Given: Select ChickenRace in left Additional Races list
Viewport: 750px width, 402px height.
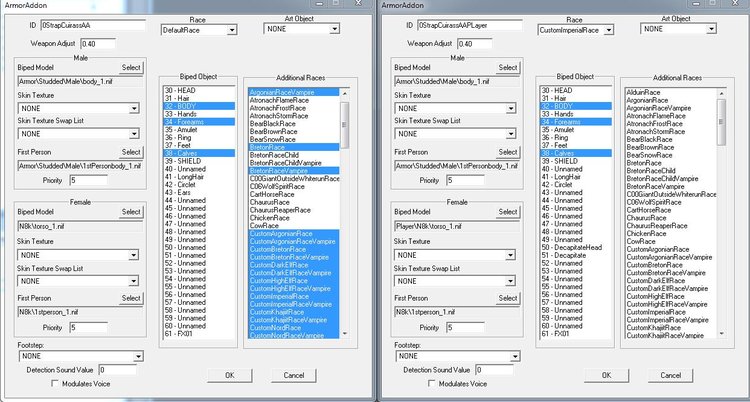Looking at the screenshot, I should 294,218.
